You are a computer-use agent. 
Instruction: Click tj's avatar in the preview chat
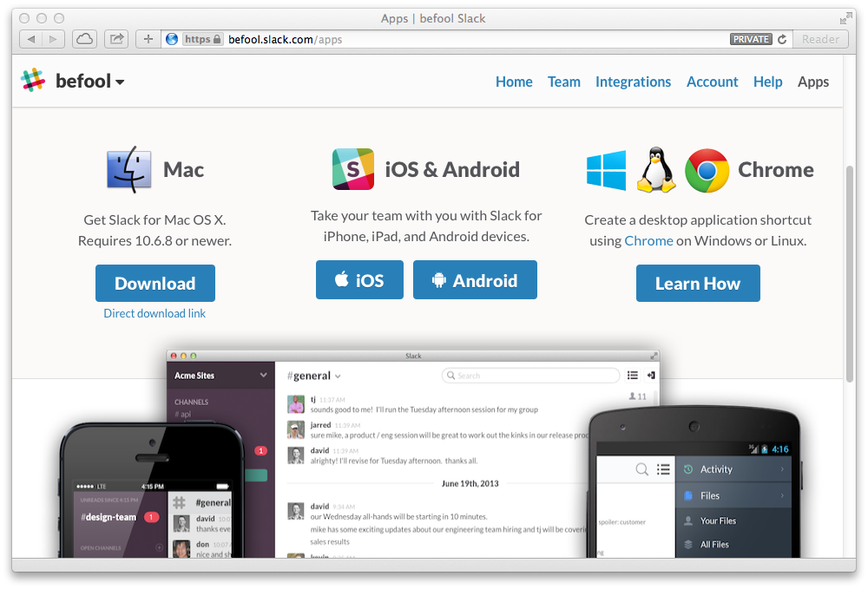point(296,404)
